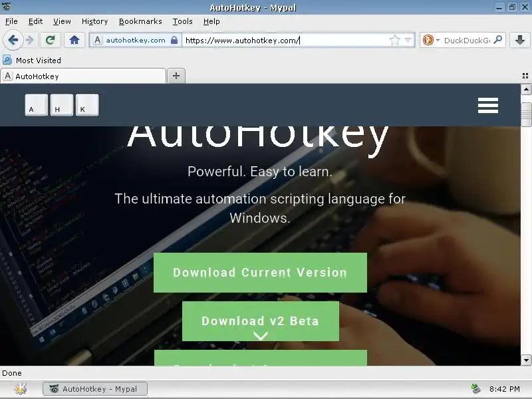Open the View menu
532x399 pixels.
(x=62, y=21)
